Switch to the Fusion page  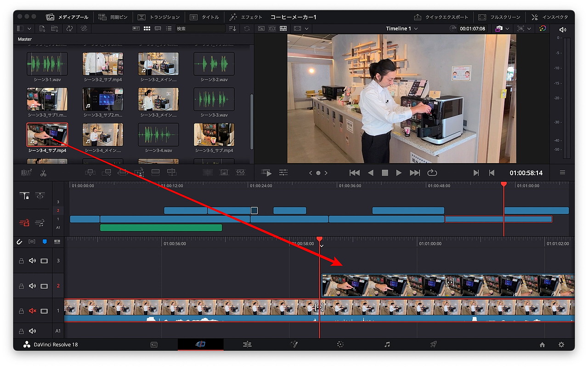[x=294, y=344]
